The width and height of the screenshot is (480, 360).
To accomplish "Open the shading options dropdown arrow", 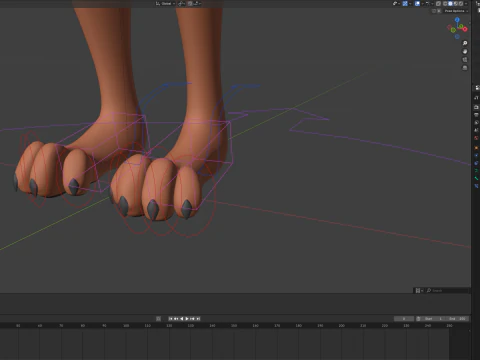I will point(466,4).
